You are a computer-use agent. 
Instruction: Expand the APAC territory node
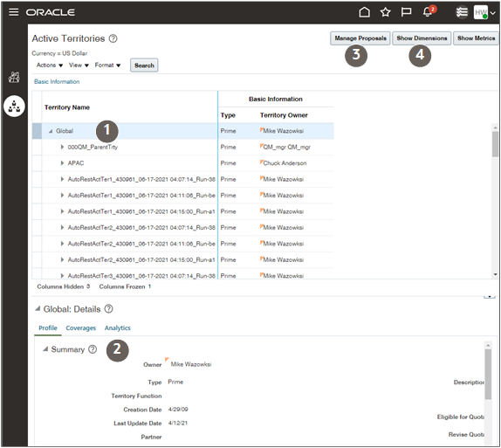tap(62, 163)
